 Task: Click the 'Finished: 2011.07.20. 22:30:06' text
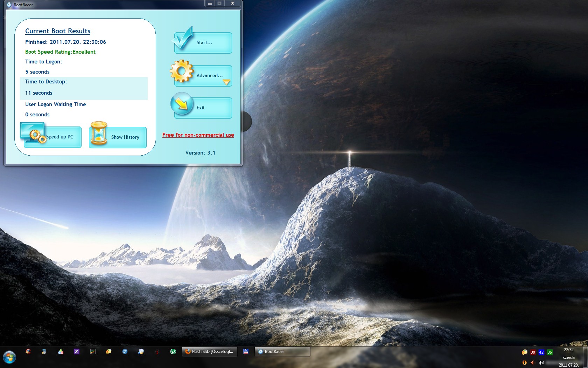click(x=65, y=42)
